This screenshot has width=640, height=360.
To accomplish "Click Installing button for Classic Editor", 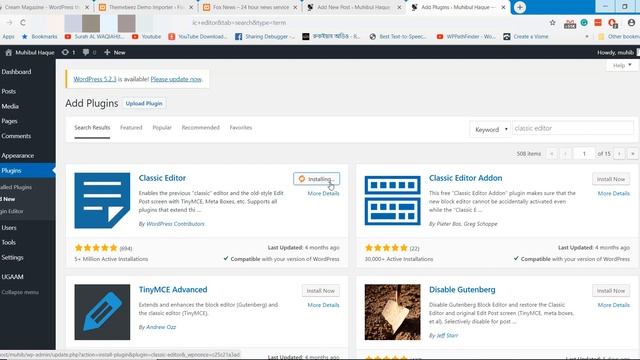I will (x=316, y=179).
